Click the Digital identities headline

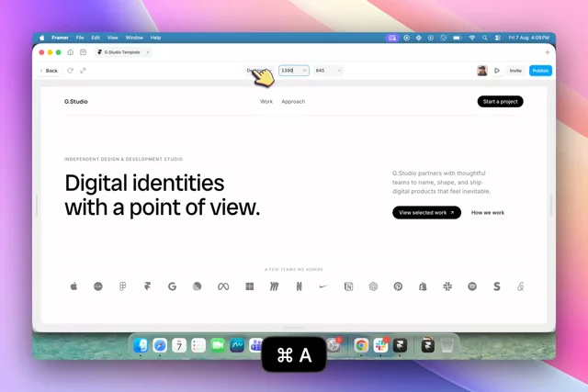[x=163, y=195]
